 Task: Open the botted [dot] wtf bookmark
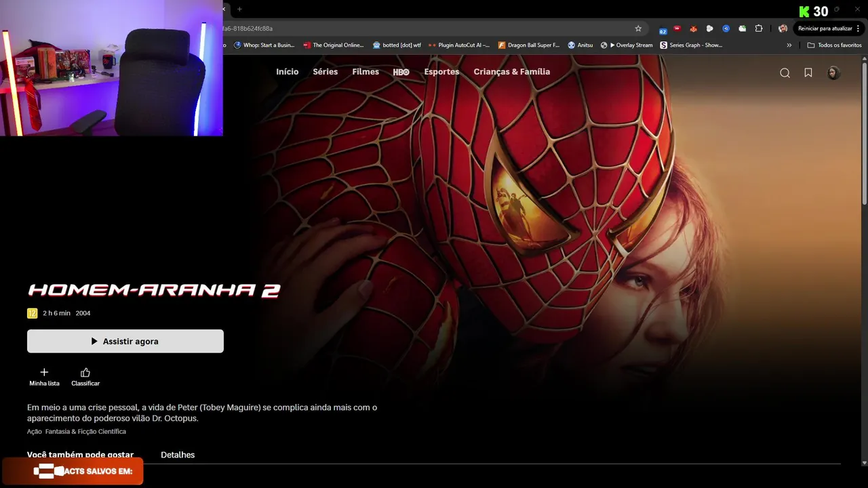(397, 45)
